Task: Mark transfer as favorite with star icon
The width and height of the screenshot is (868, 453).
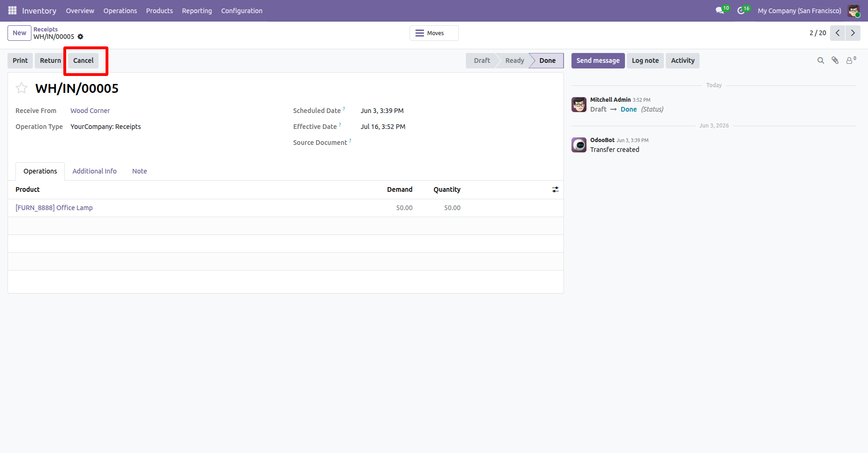Action: click(x=22, y=88)
